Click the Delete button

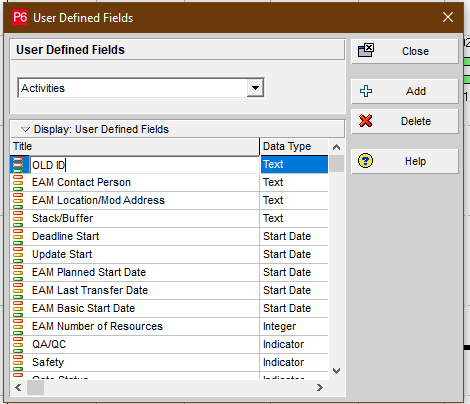[x=405, y=121]
